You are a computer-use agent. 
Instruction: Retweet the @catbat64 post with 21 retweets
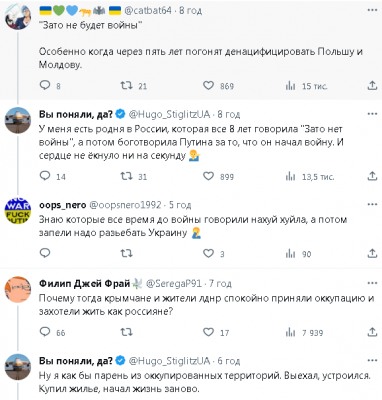127,86
